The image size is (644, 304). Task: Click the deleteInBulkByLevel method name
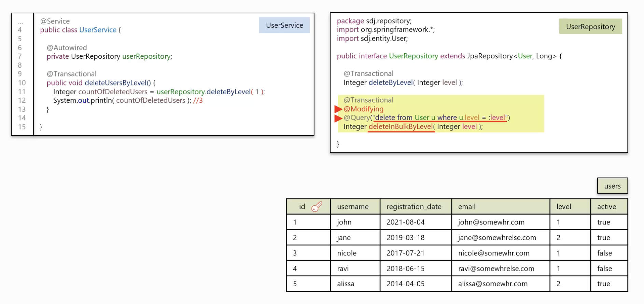coord(401,127)
